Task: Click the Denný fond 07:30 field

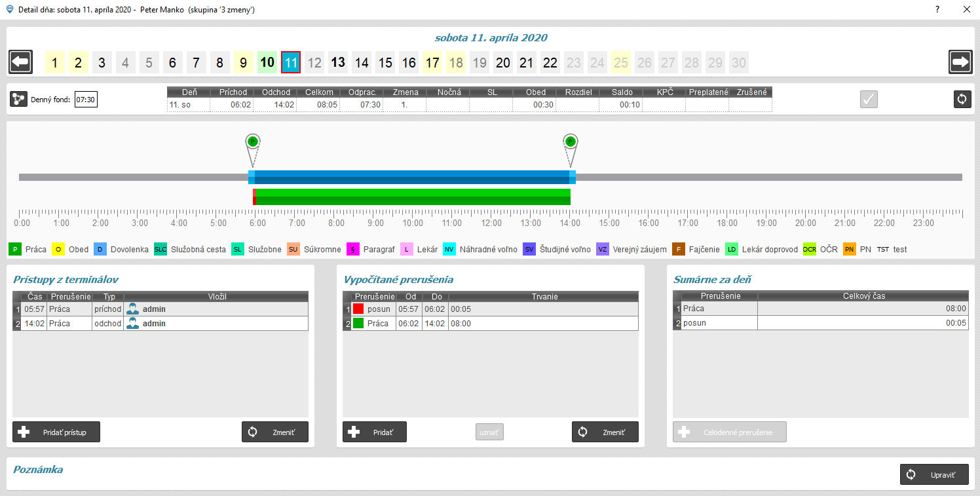Action: coord(86,100)
